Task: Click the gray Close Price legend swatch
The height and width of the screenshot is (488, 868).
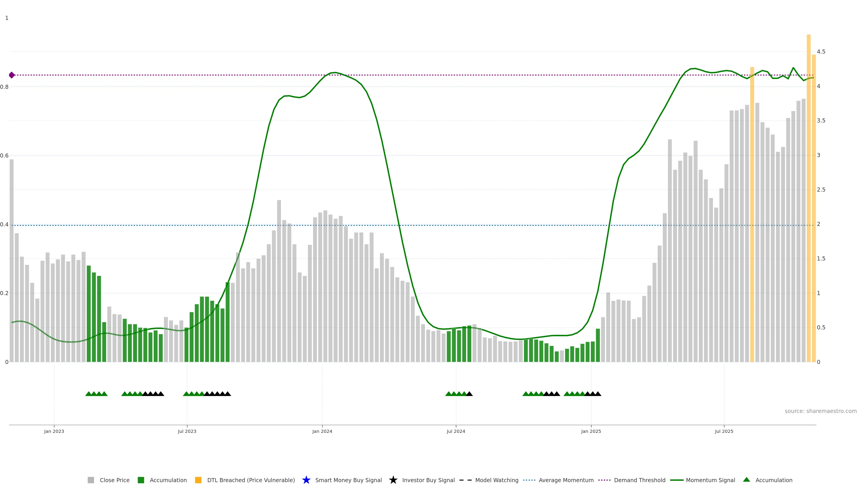Action: click(x=91, y=480)
